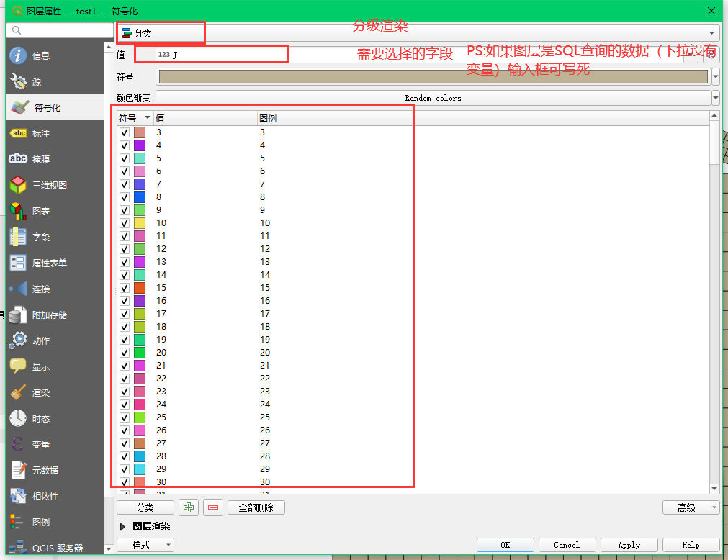Switch to the 字段 (Fields) page

[40, 238]
